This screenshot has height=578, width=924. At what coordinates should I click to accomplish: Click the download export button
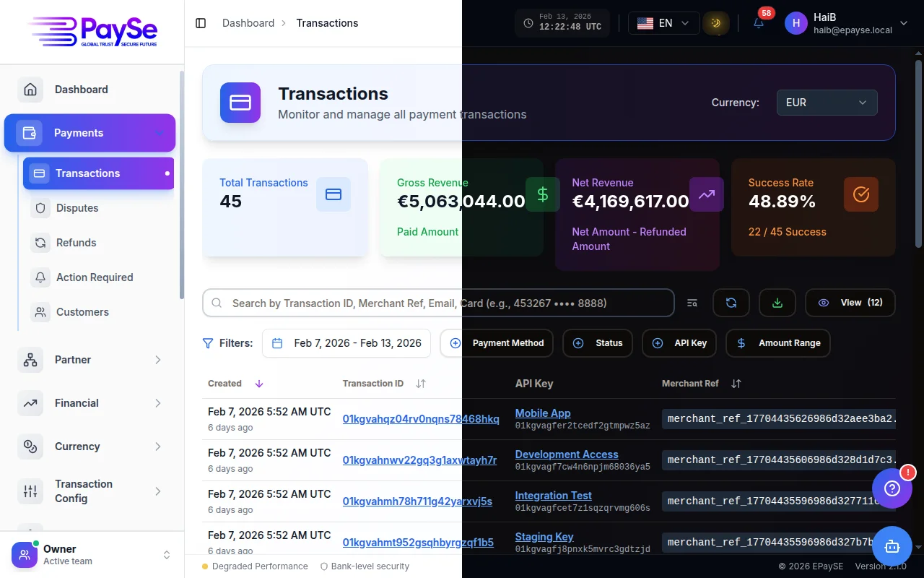point(777,303)
